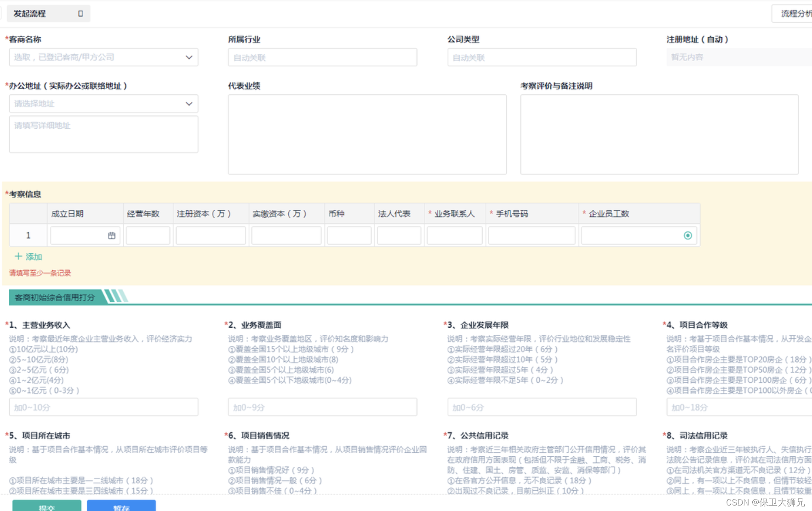
Task: Click the 实缴资本（万） input in row 1
Action: (x=286, y=236)
